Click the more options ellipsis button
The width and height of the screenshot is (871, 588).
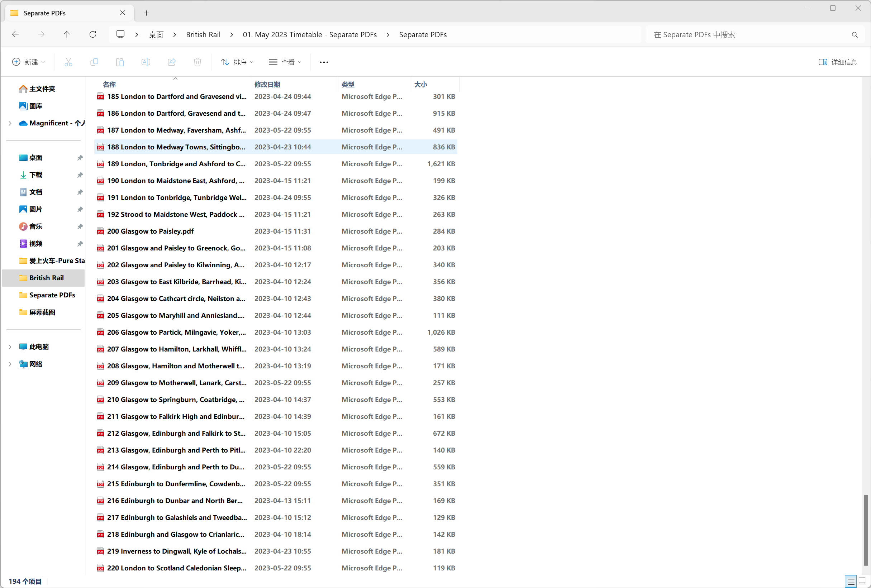click(324, 62)
